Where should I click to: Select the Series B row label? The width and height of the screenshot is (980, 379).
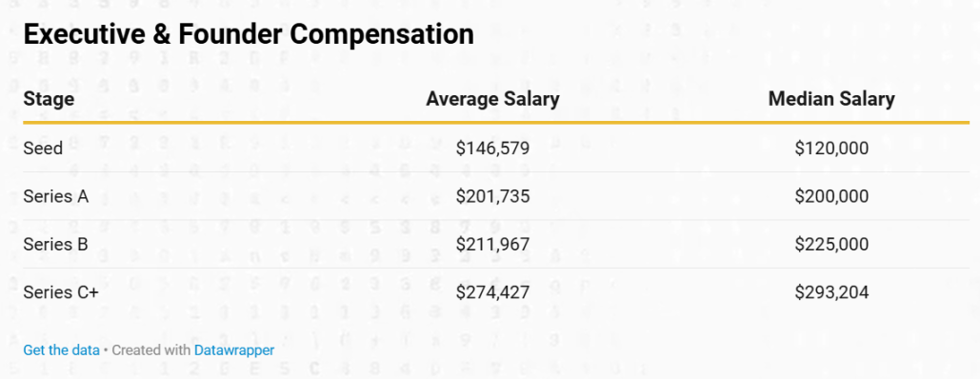coord(55,245)
